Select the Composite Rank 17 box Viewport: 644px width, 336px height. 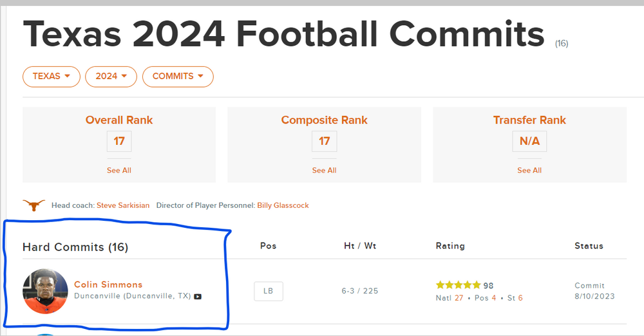pos(324,141)
